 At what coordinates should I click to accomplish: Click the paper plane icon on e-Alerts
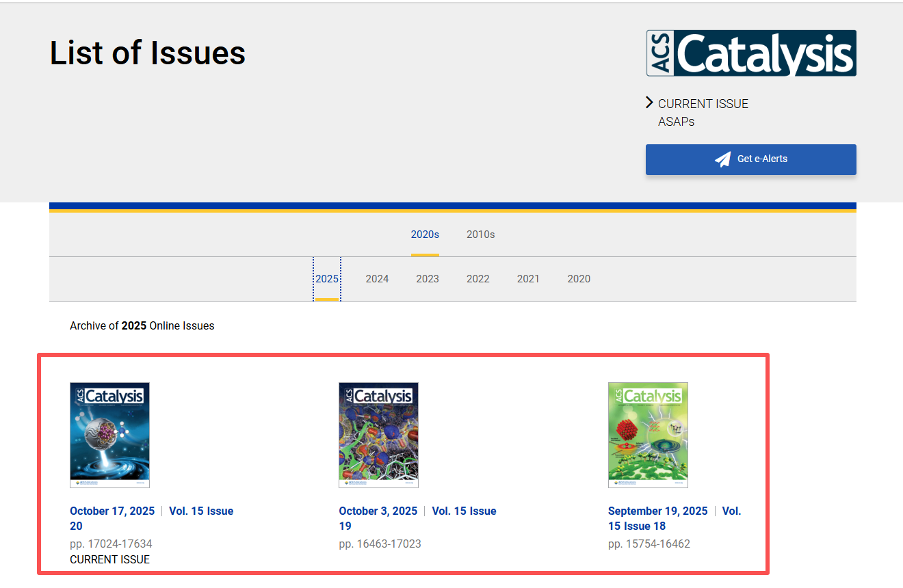[x=722, y=159]
